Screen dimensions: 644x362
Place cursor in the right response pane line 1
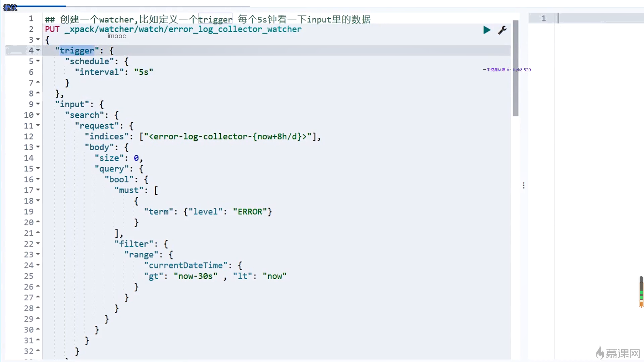(597, 18)
